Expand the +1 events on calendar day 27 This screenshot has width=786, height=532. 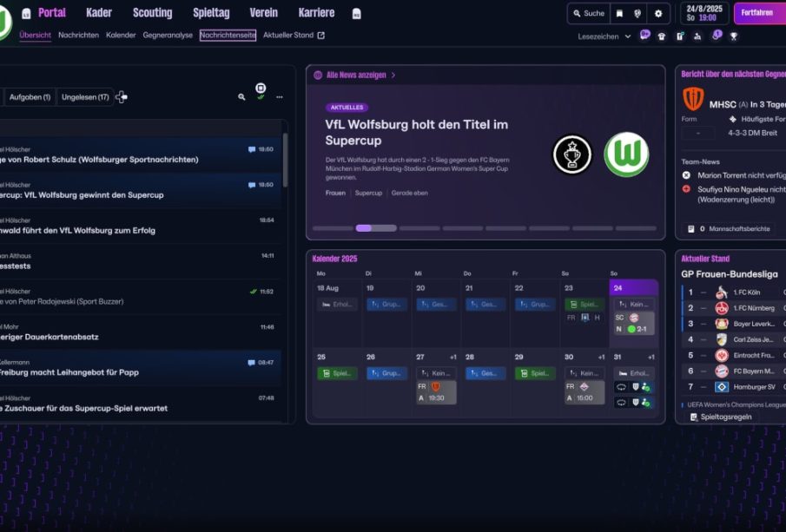452,357
